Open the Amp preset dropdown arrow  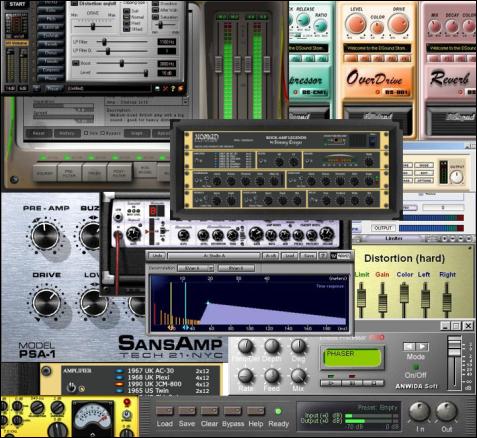pos(186,101)
